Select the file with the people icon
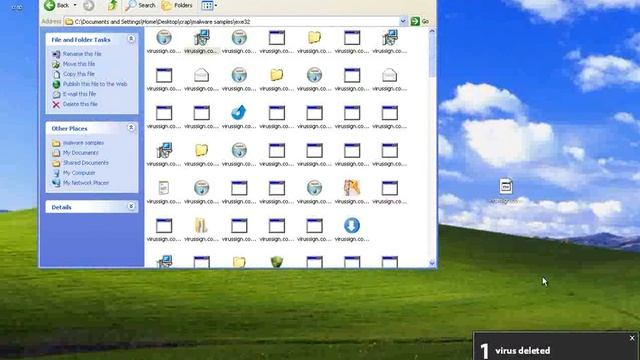This screenshot has width=640, height=360. 352,188
